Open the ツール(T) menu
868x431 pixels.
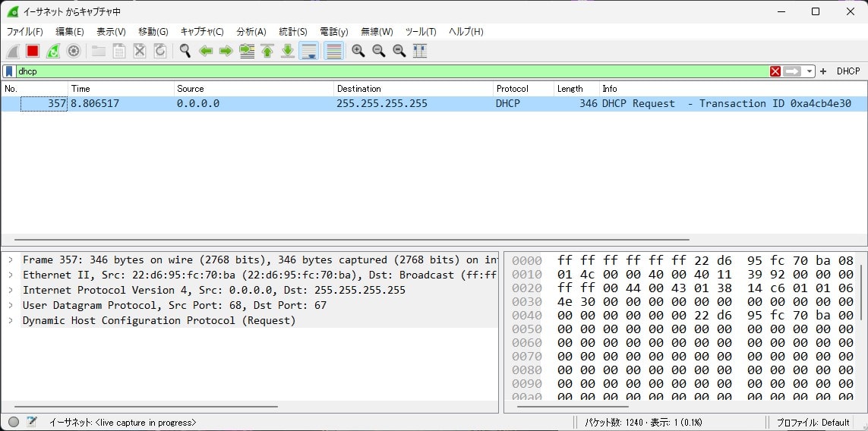pyautogui.click(x=421, y=32)
